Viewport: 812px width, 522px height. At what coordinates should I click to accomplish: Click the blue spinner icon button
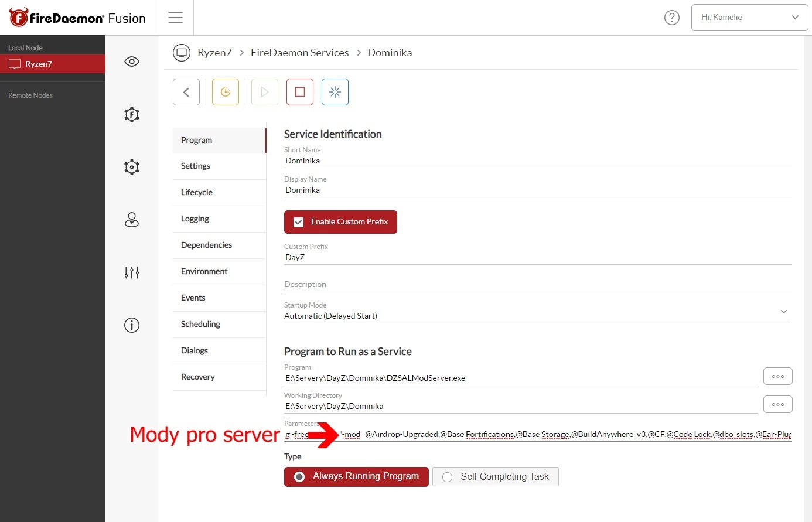pos(335,92)
